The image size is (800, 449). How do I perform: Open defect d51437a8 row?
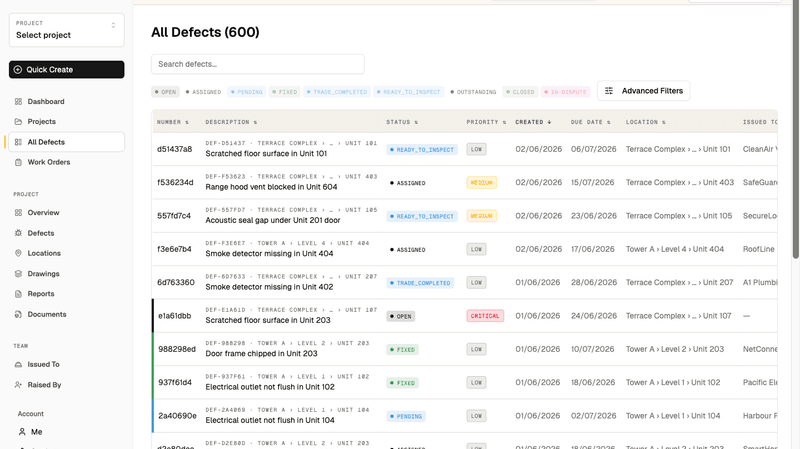(x=465, y=149)
